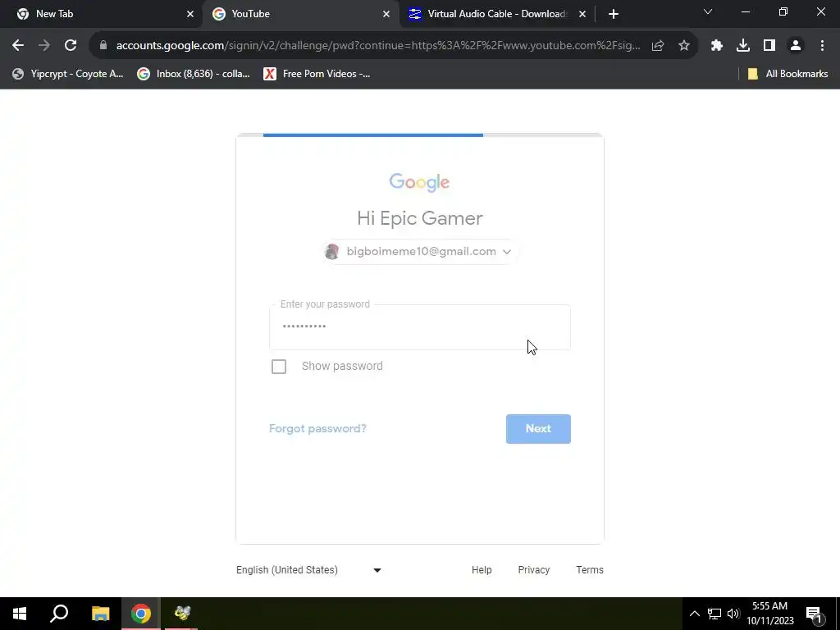
Task: Click the Hi Epic Gamer heading
Action: click(x=420, y=218)
